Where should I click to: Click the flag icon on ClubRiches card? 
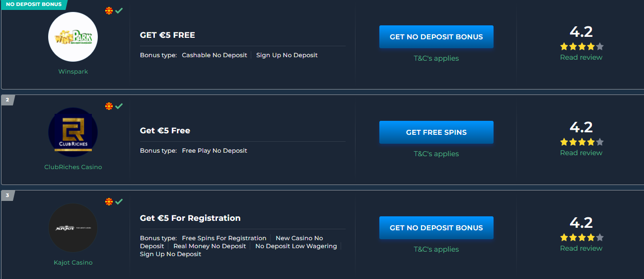109,106
